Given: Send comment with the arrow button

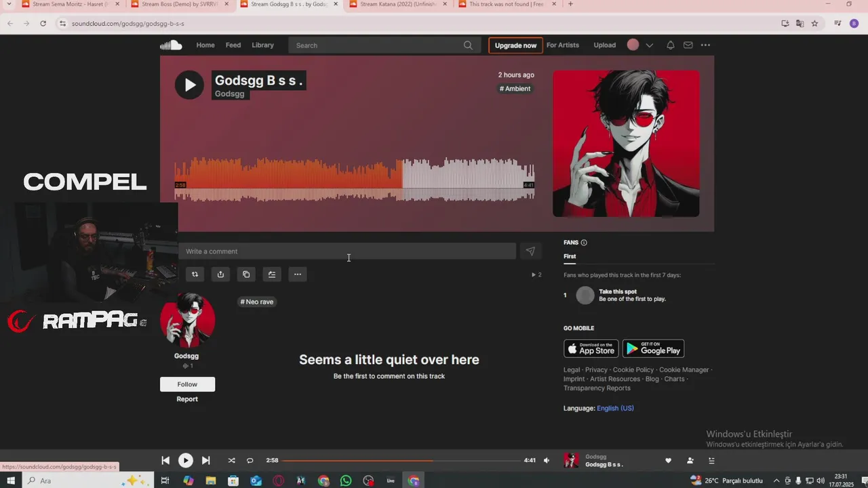Looking at the screenshot, I should tap(530, 251).
